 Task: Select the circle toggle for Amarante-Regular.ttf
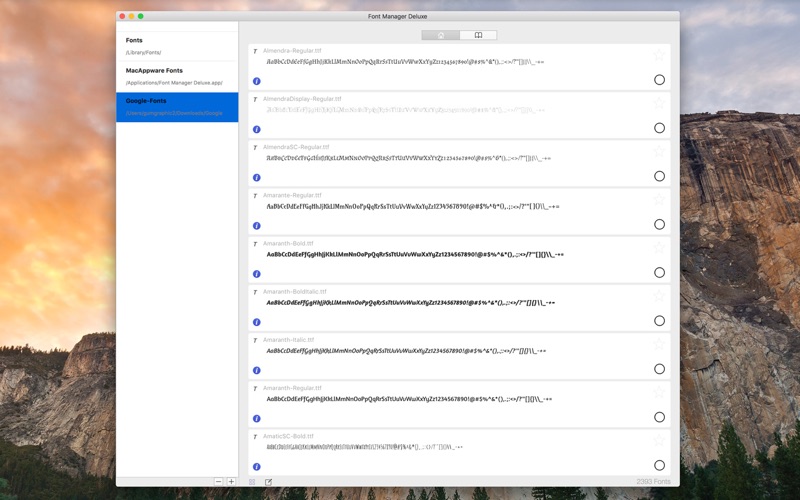click(659, 224)
